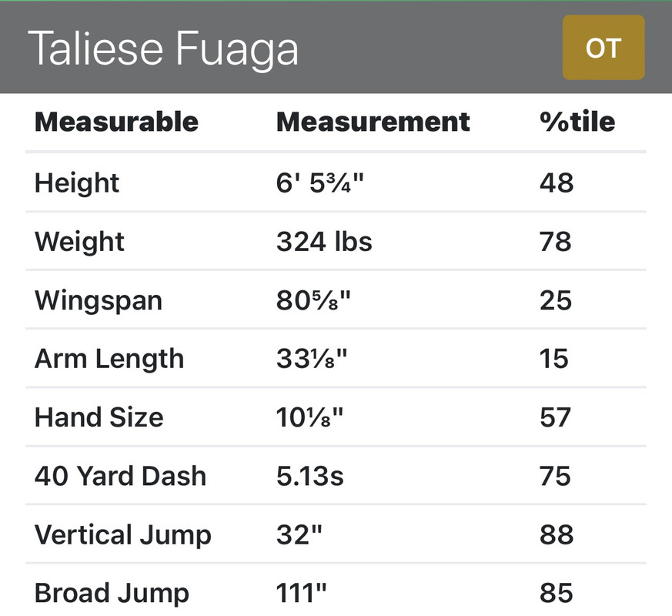Select the Hand Size row label

click(x=99, y=417)
